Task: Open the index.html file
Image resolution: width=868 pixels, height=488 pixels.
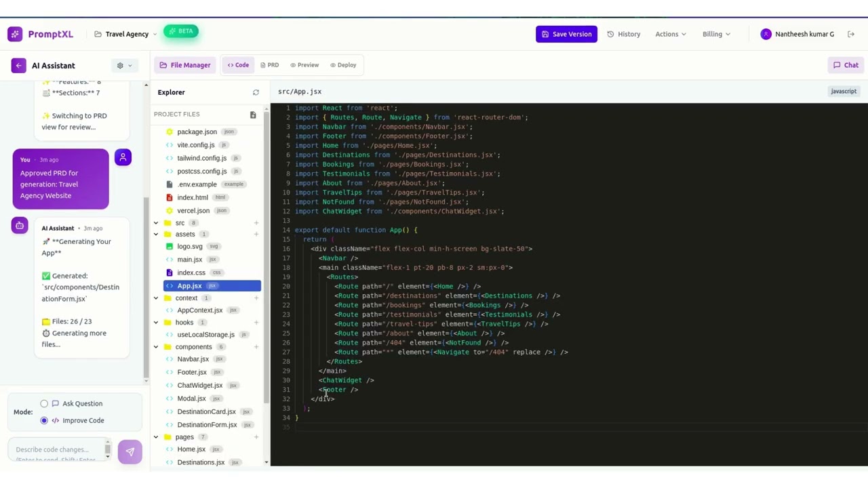Action: point(192,197)
